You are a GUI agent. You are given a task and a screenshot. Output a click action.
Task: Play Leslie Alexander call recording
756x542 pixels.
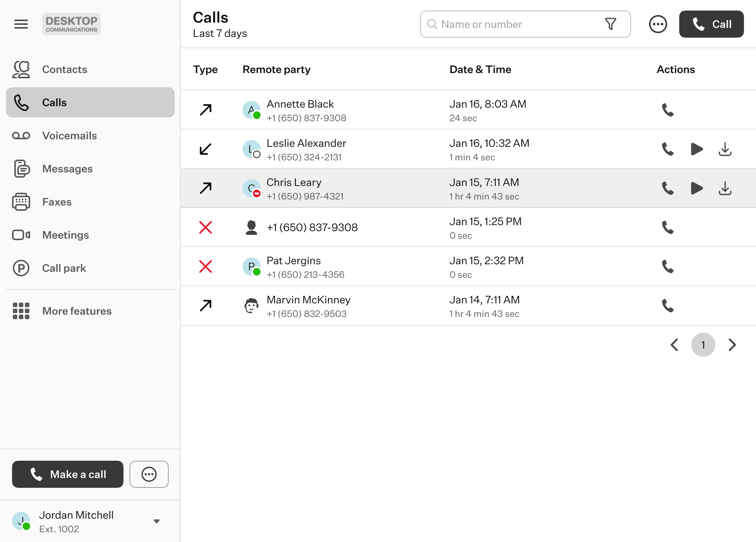pos(697,149)
